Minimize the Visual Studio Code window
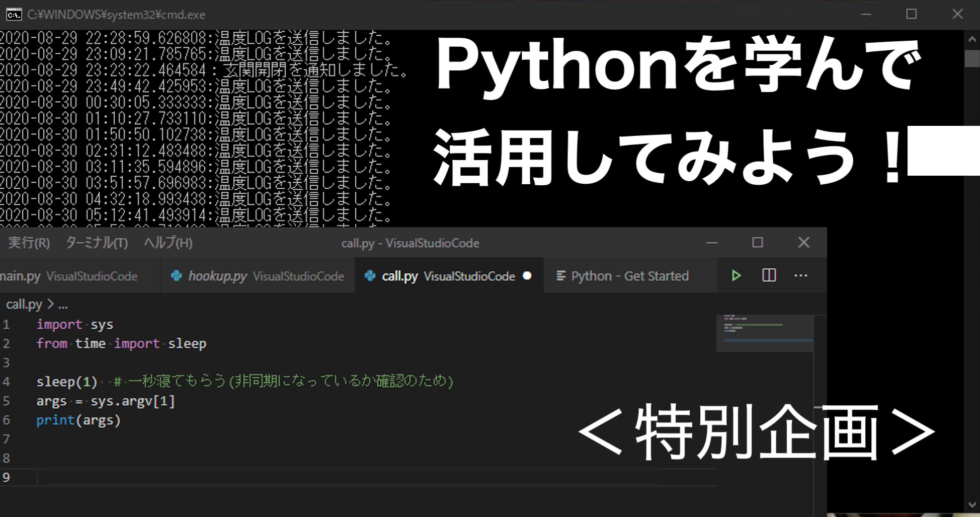This screenshot has height=517, width=980. pyautogui.click(x=711, y=243)
